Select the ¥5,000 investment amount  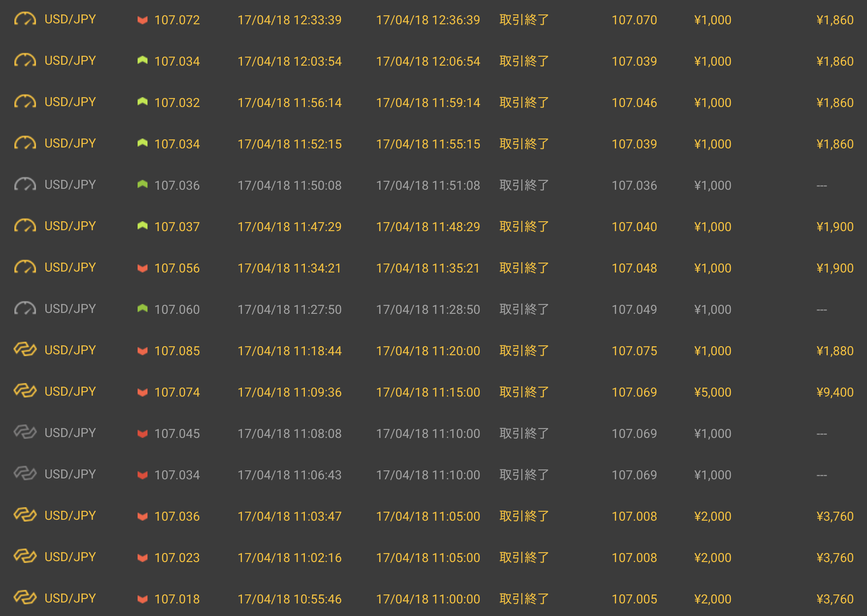(x=712, y=392)
